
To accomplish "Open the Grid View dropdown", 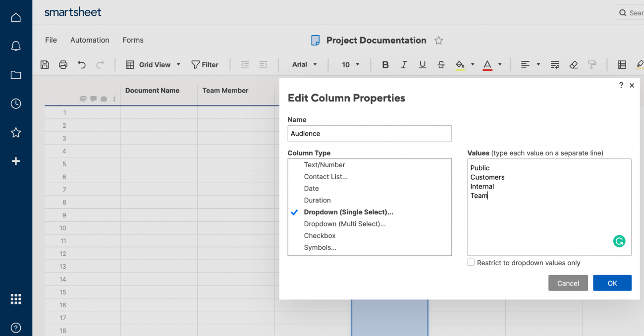I will (x=177, y=64).
